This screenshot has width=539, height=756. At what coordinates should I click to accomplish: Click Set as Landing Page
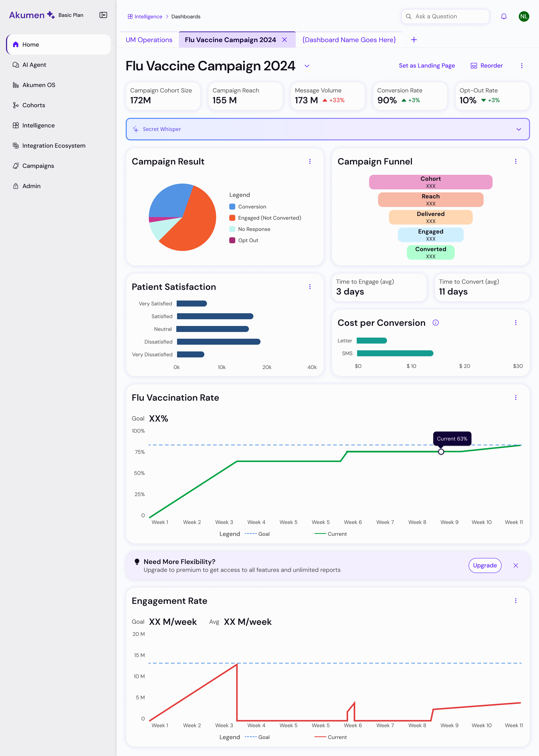(427, 66)
